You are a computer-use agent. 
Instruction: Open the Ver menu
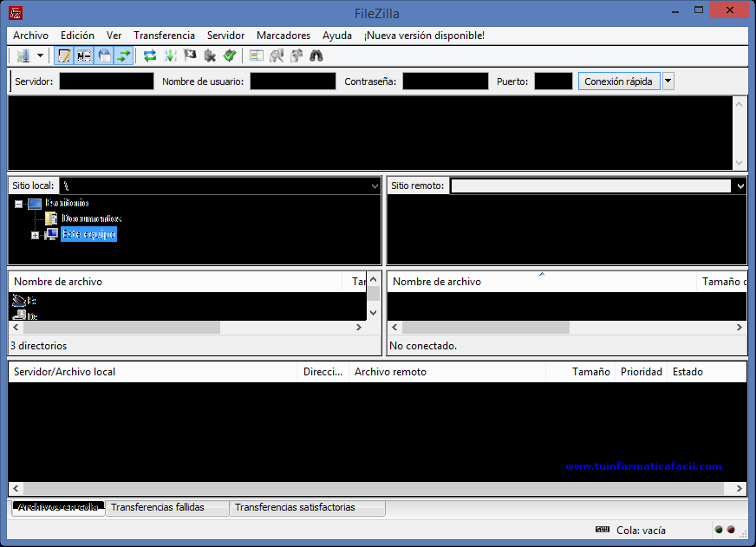point(114,36)
